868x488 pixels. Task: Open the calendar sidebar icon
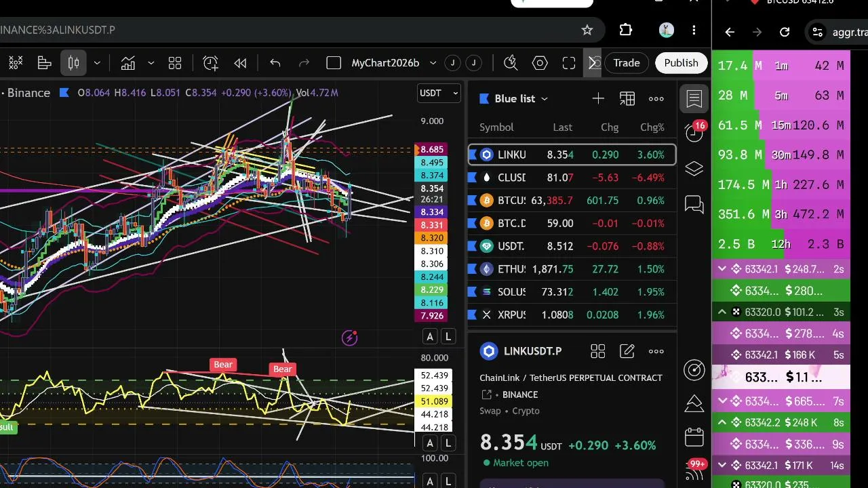click(694, 437)
